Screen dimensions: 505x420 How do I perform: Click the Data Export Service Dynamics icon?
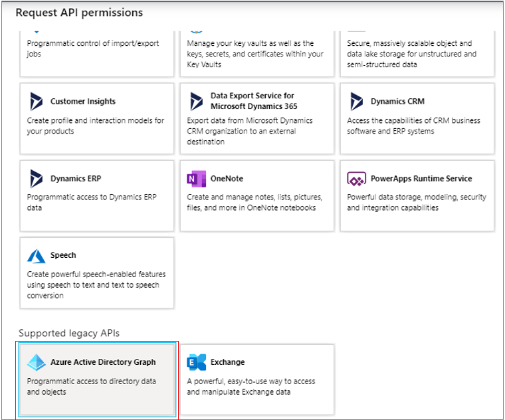point(196,101)
